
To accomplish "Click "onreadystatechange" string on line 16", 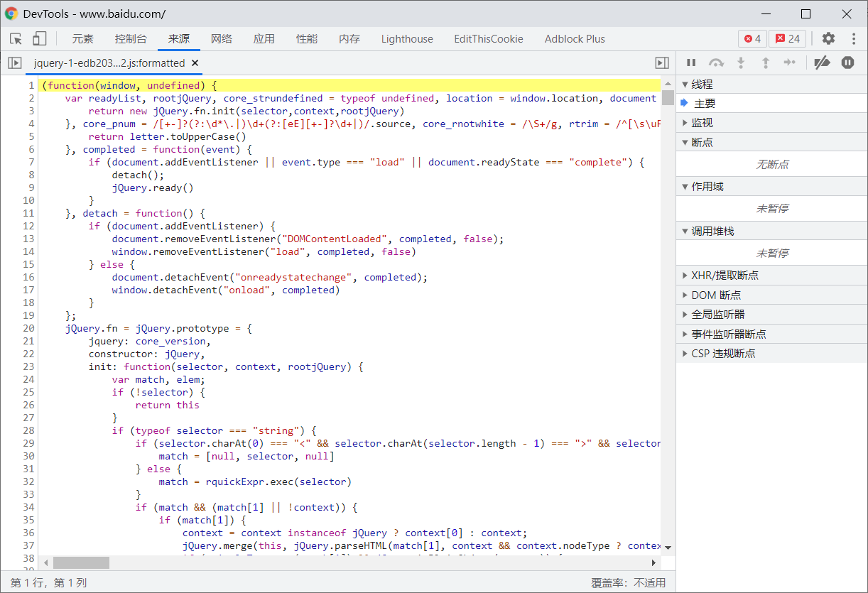I will click(x=293, y=277).
